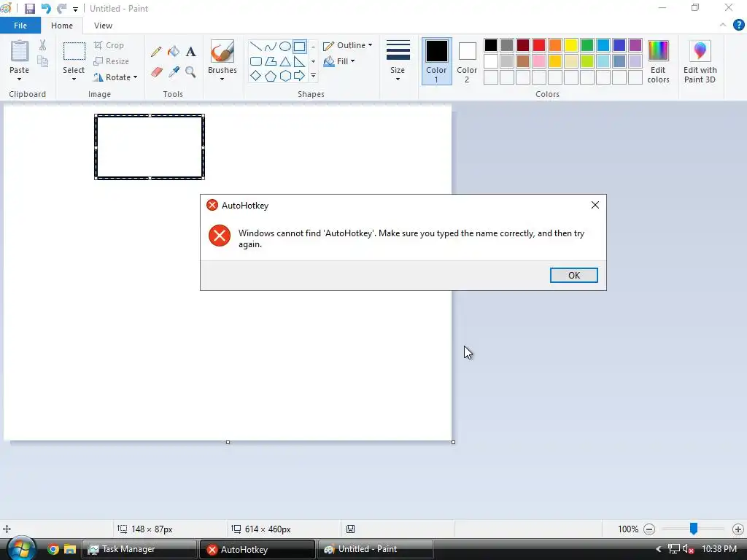Open Edit colors dialog
This screenshot has height=560, width=747.
click(659, 62)
